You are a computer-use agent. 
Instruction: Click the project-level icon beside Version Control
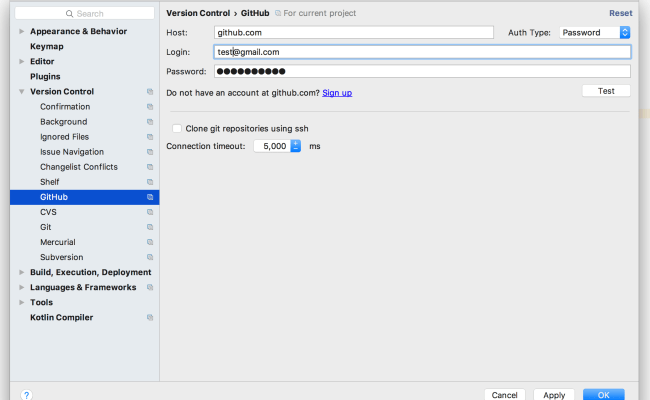tap(150, 92)
